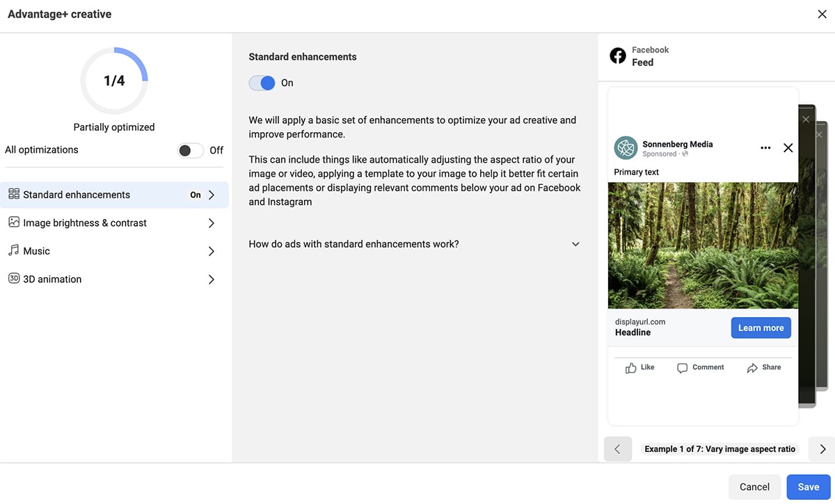Toggle All optimizations switch
The image size is (835, 504).
[x=190, y=150]
